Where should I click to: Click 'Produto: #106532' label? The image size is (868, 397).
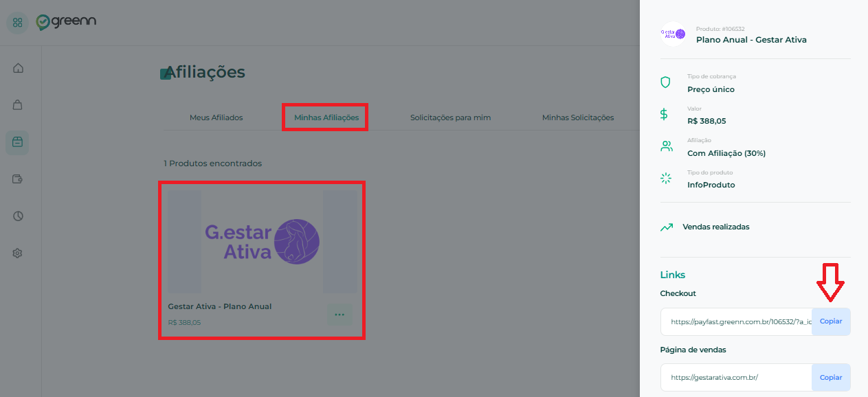tap(720, 29)
